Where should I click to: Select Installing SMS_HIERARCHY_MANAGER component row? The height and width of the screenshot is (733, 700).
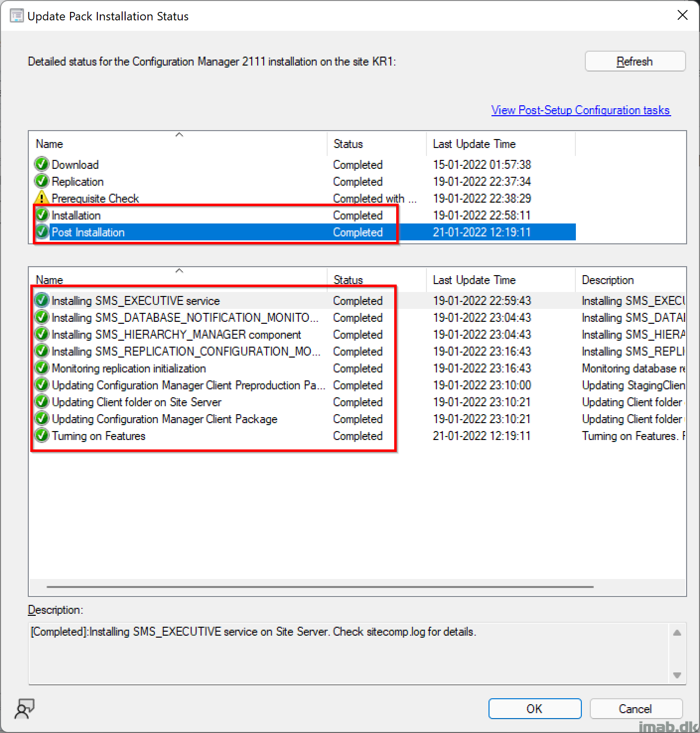coord(357,334)
